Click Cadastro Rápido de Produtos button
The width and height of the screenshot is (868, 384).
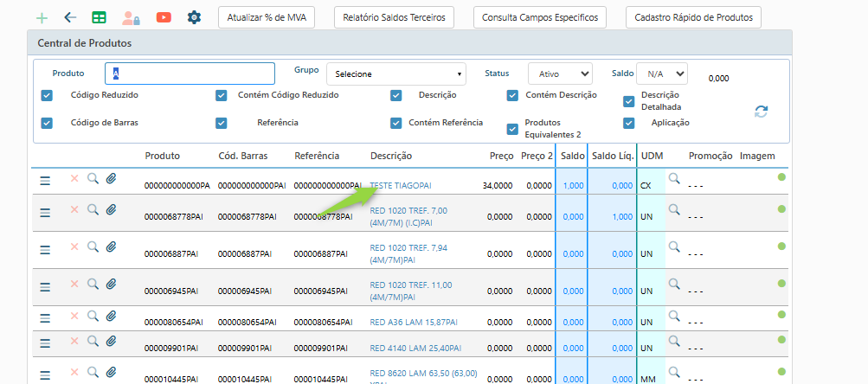[692, 17]
